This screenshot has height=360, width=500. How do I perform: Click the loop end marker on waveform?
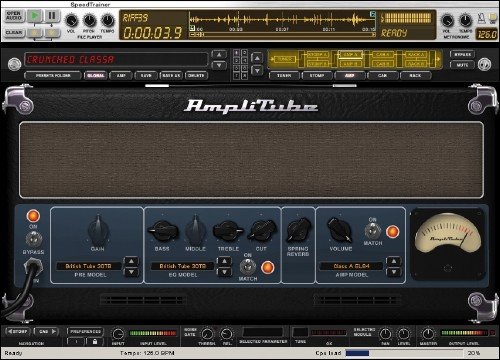[373, 14]
